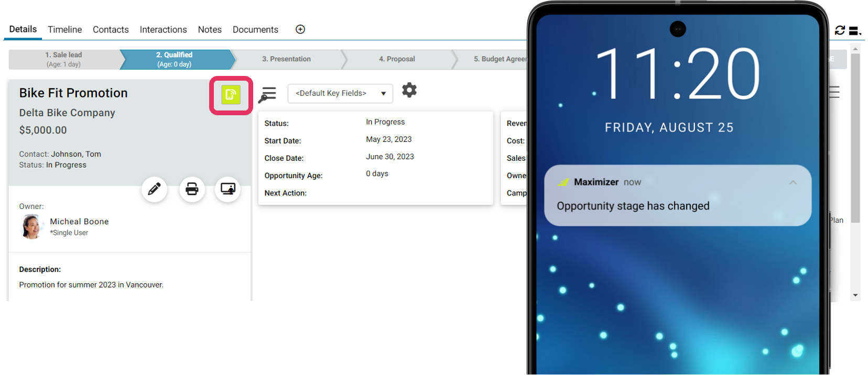Click Micheal Boone's avatar photo
Image resolution: width=868 pixels, height=375 pixels.
(31, 227)
